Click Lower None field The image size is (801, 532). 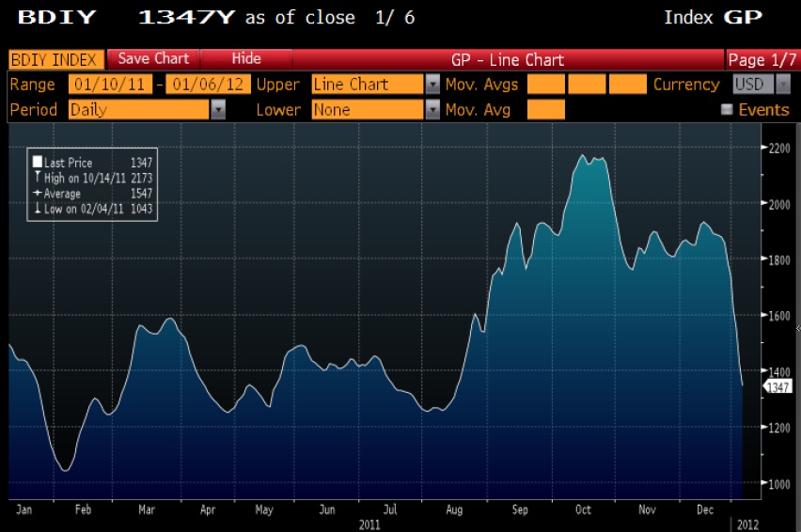click(x=368, y=109)
